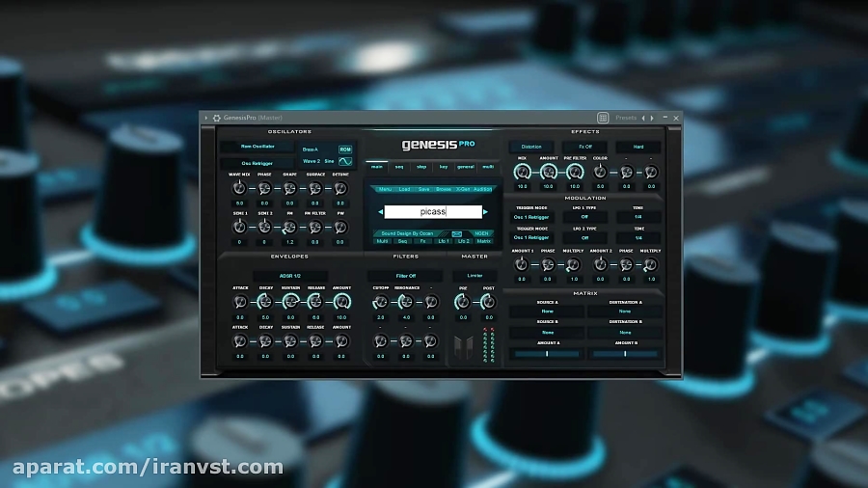Viewport: 868px width, 488px height.
Task: Switch to the multi tab
Action: click(488, 167)
